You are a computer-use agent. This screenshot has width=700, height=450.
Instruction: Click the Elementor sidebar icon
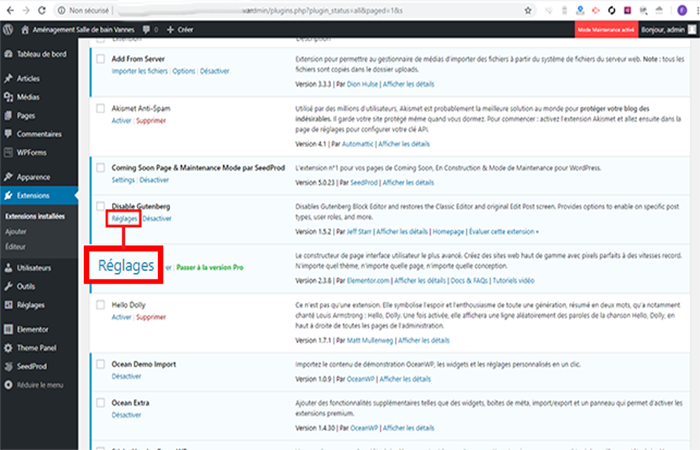click(x=8, y=329)
